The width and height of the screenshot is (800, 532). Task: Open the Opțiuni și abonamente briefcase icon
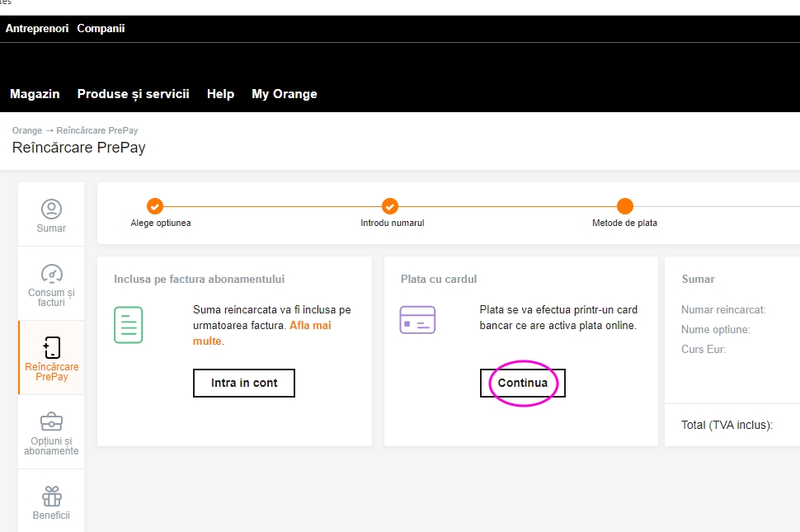point(51,421)
